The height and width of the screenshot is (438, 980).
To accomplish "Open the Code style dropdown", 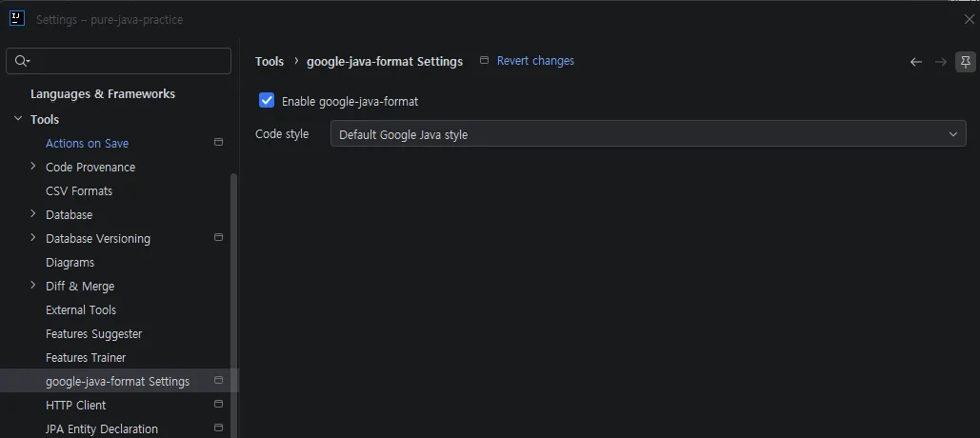I will 649,133.
